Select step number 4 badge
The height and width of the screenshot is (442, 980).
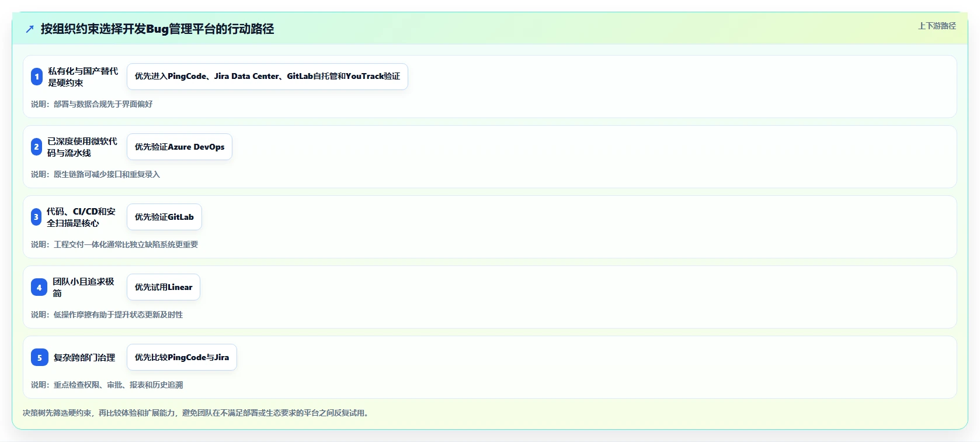point(39,287)
